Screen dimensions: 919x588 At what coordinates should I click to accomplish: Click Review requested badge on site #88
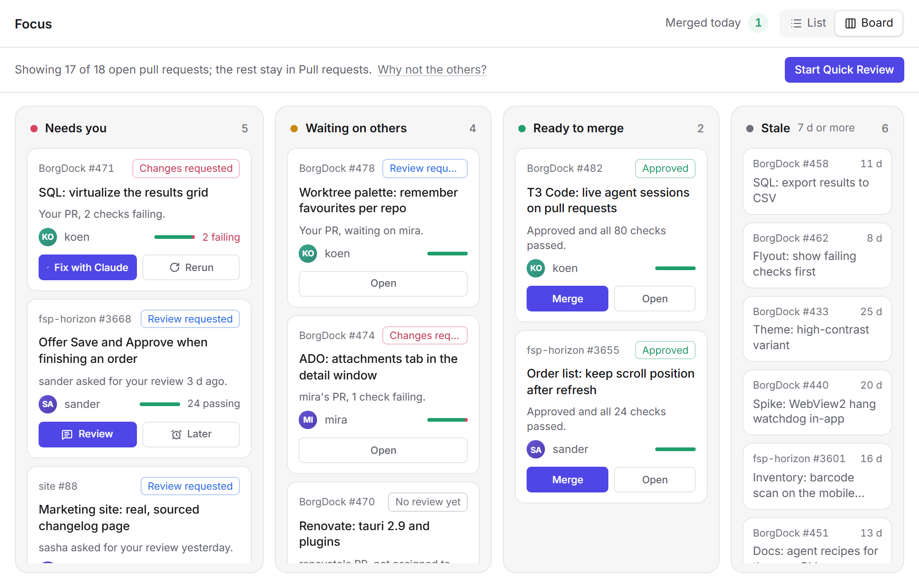point(190,486)
